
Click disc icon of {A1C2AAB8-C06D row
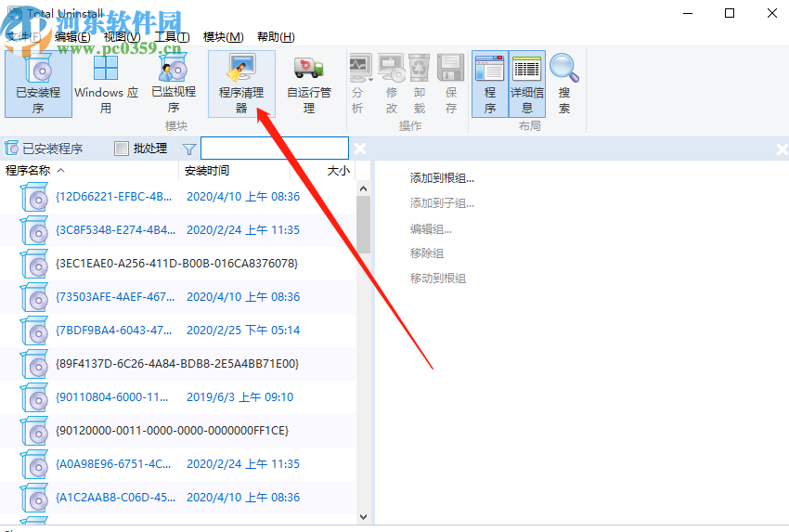pyautogui.click(x=34, y=498)
